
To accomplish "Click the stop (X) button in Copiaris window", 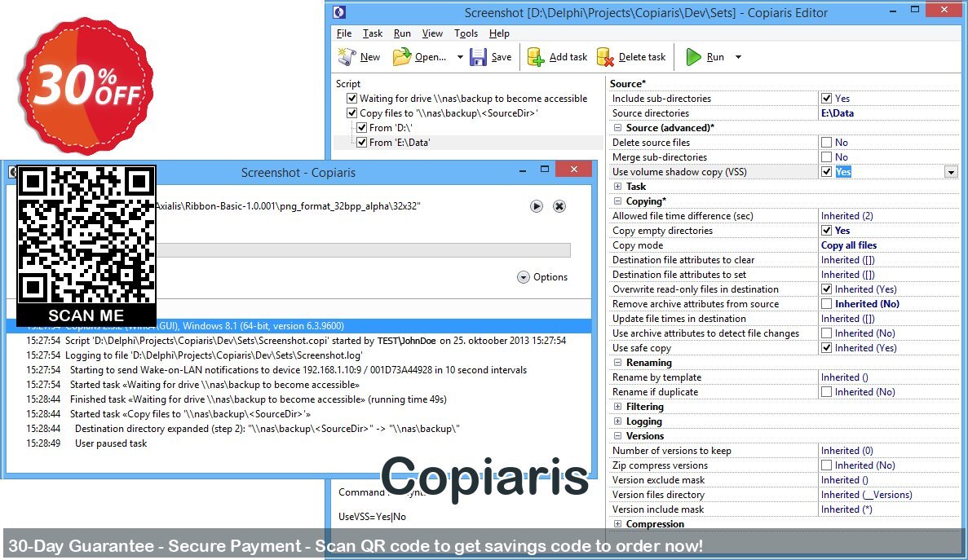I will pos(559,206).
